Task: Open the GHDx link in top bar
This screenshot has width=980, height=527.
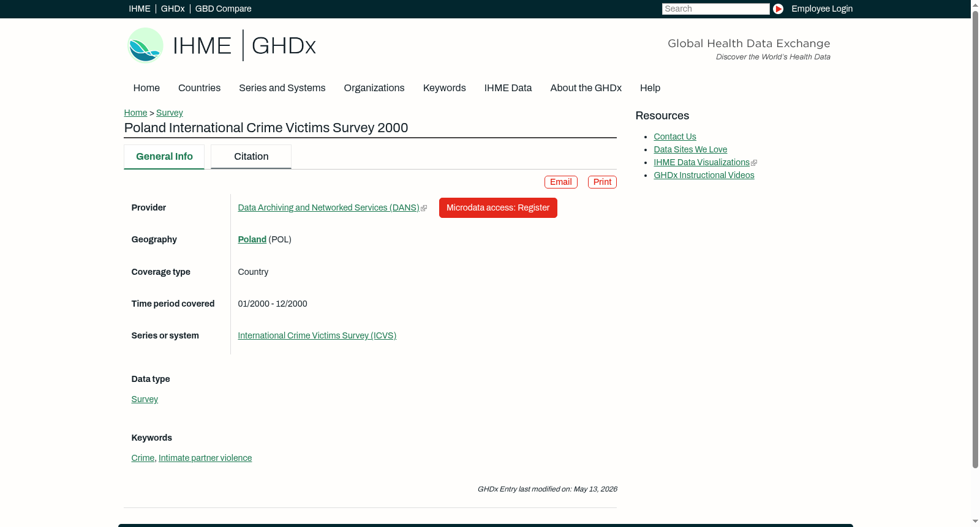Action: [173, 9]
